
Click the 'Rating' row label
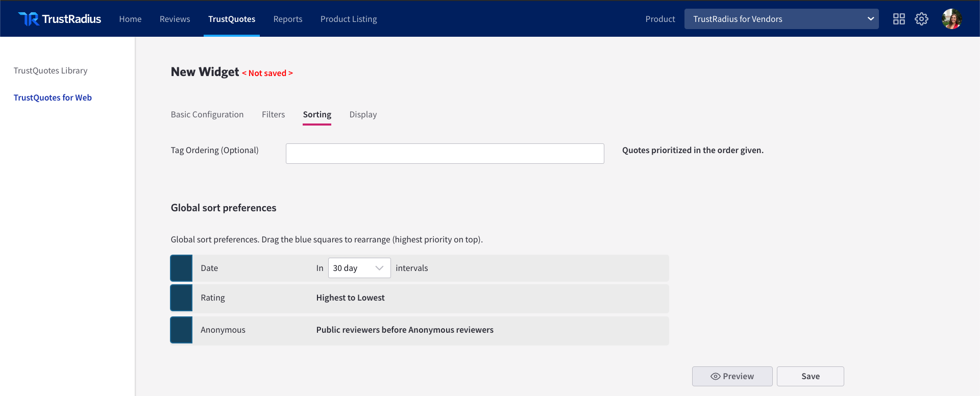click(x=213, y=298)
